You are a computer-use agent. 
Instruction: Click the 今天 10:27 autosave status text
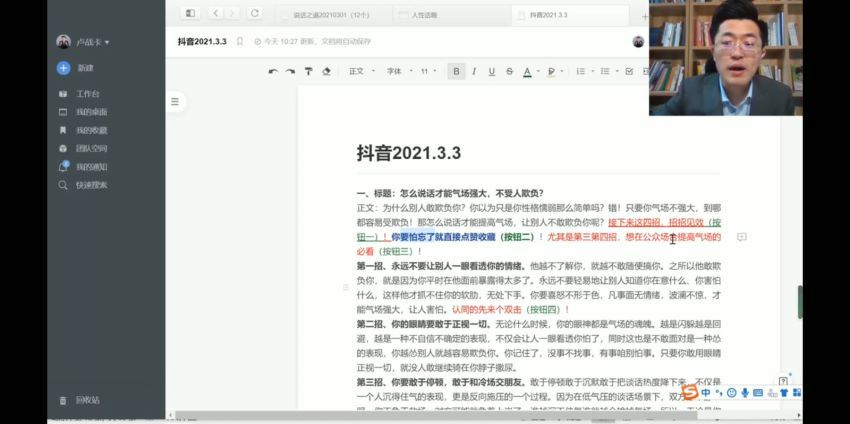(312, 42)
